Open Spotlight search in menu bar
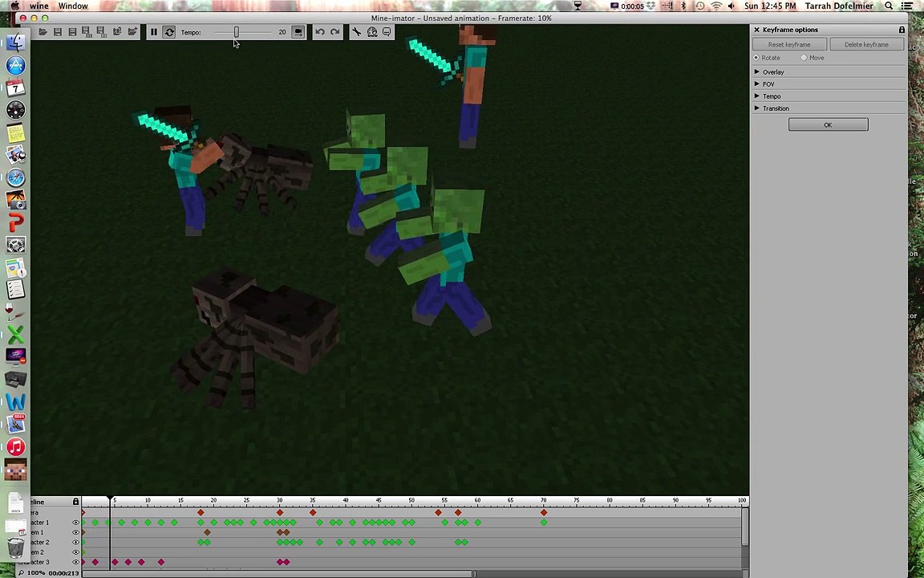Image resolution: width=924 pixels, height=578 pixels. tap(889, 6)
